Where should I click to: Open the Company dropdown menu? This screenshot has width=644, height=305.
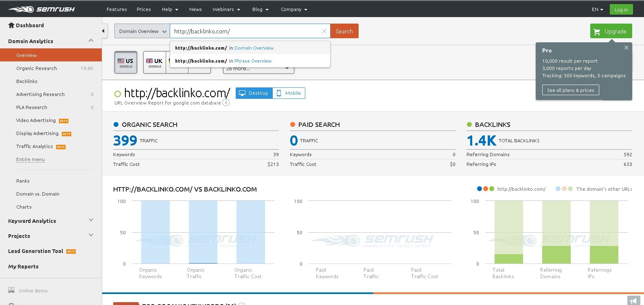[294, 9]
